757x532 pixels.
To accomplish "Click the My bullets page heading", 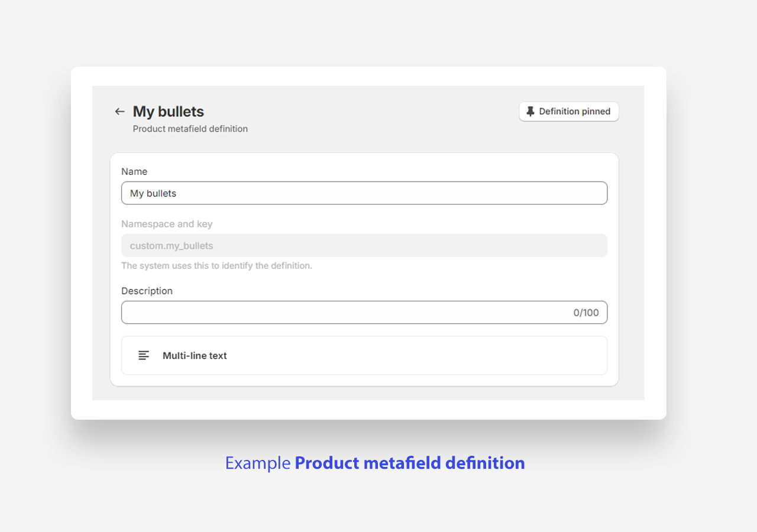I will pyautogui.click(x=168, y=112).
